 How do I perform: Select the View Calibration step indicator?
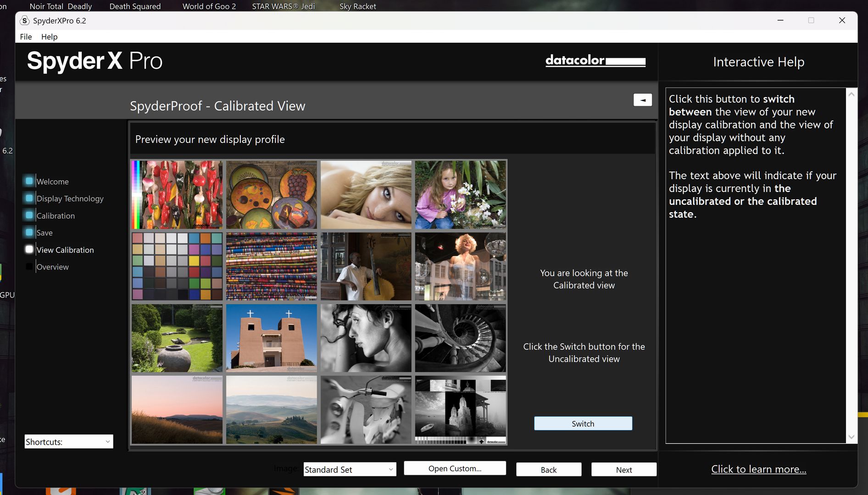tap(29, 249)
